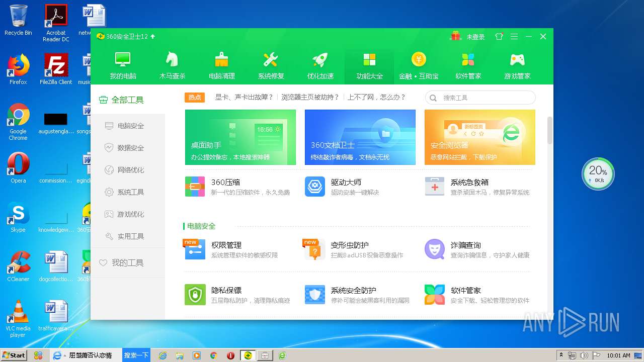This screenshot has height=362, width=644.
Task: Open the 系统急救箱 tool icon
Action: (435, 187)
